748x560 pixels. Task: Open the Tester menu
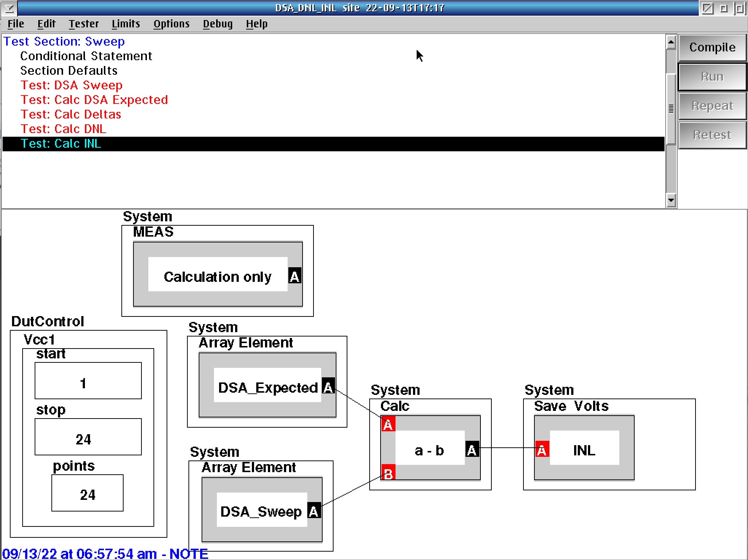click(84, 24)
